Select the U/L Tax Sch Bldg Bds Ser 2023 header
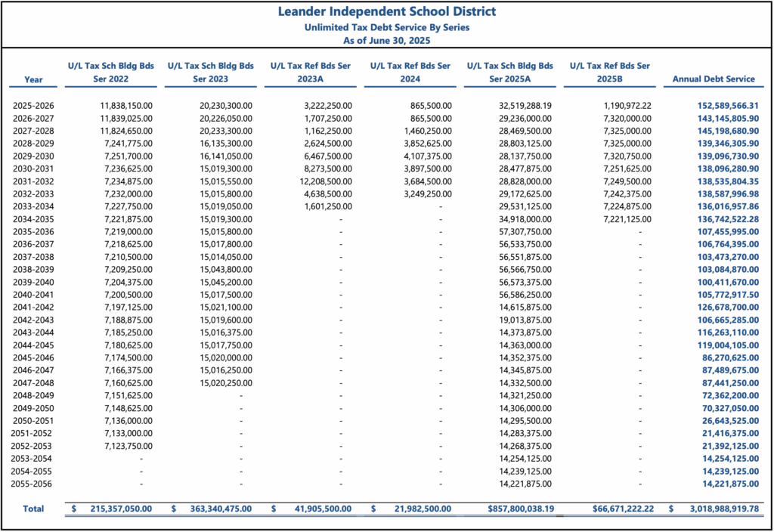774x532 pixels. click(x=211, y=72)
